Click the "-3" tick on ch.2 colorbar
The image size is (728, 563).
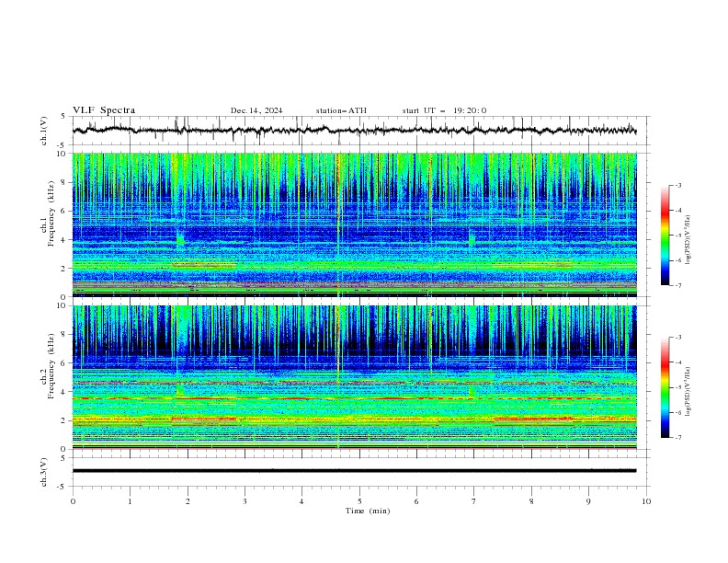pos(677,338)
